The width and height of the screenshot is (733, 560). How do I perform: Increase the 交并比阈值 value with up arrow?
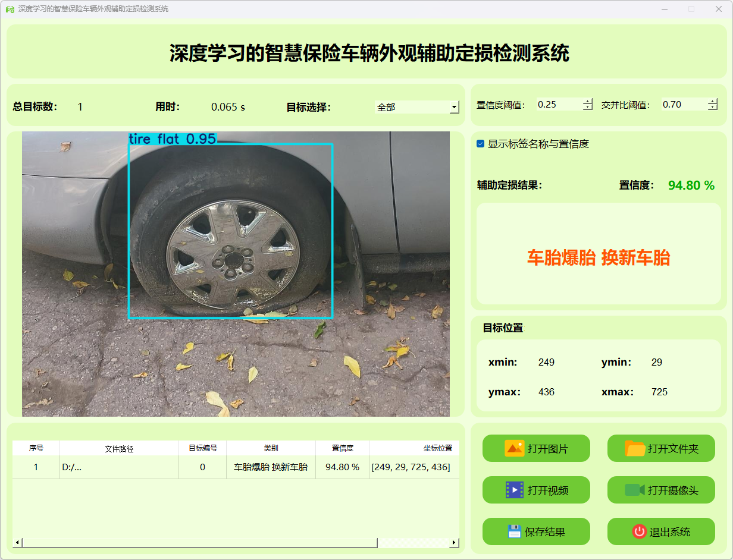point(713,101)
